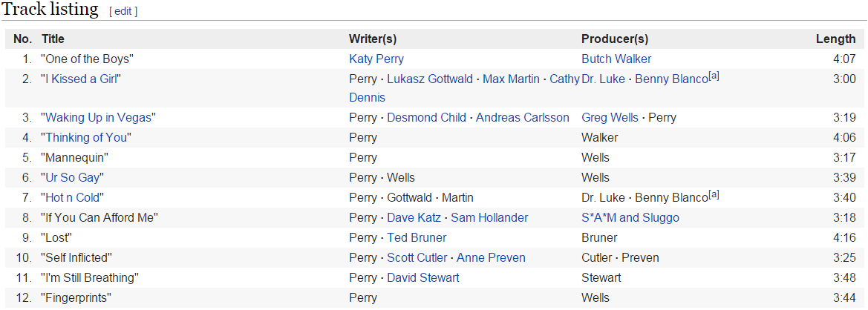Open the Katy Perry writer link

(x=376, y=59)
